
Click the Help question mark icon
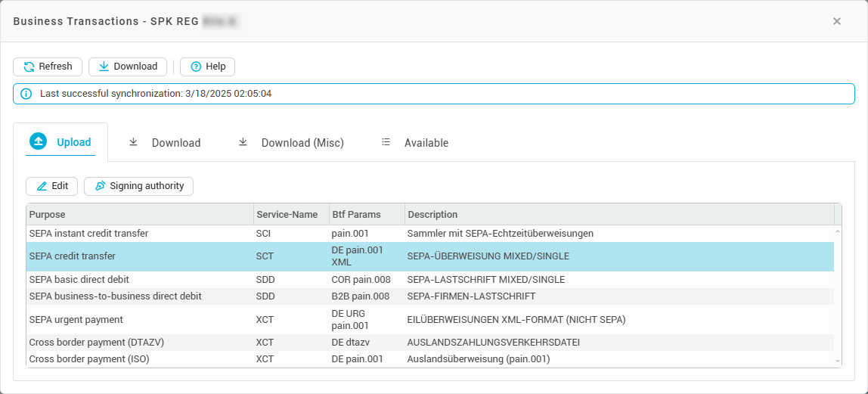coord(195,67)
